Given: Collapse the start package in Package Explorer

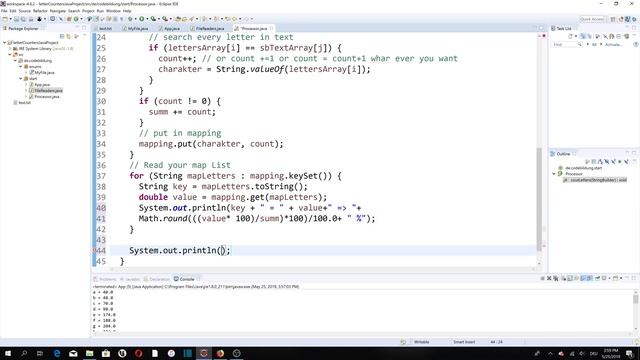Looking at the screenshot, I should [x=21, y=79].
